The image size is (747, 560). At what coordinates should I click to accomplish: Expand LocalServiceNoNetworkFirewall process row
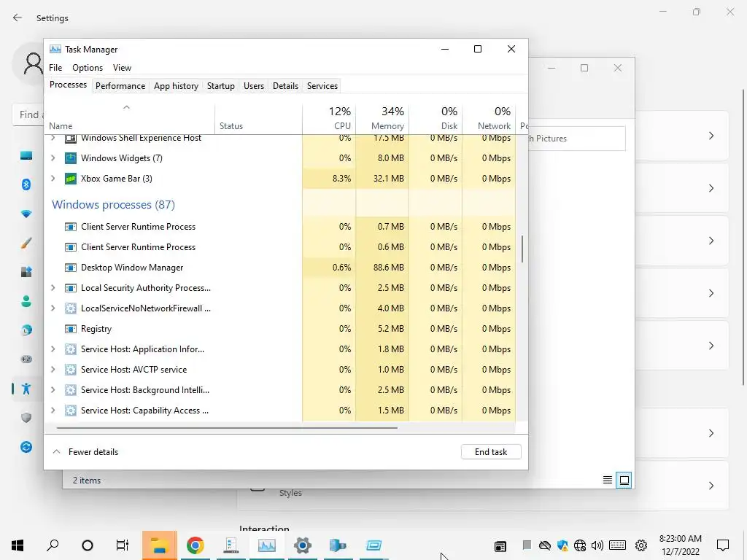[x=53, y=308]
